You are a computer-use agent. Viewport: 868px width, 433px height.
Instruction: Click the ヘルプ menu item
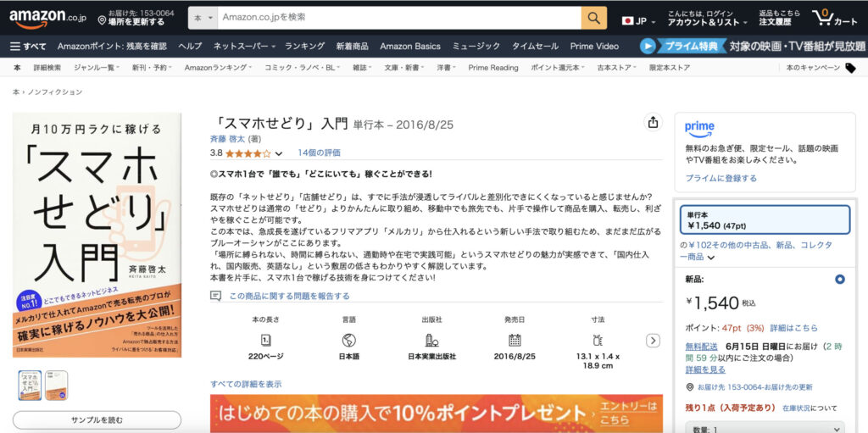tap(190, 46)
